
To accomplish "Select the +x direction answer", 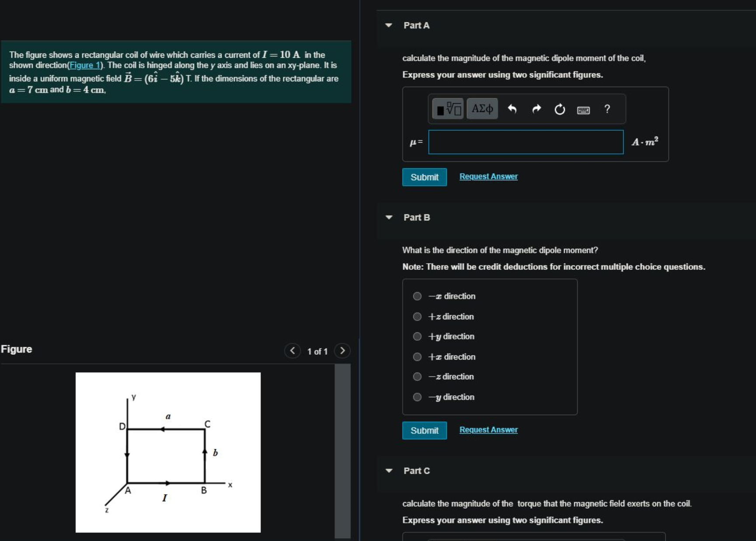I will tap(417, 356).
